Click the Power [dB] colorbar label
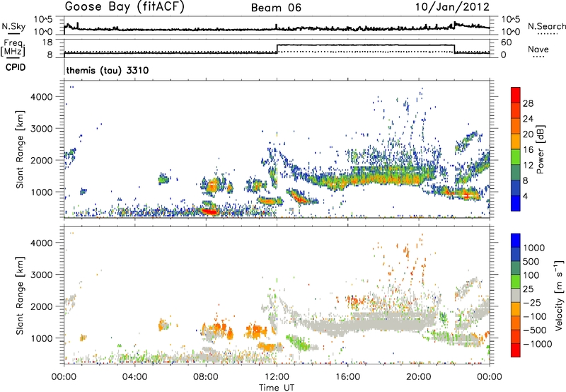566x392 pixels. tap(540, 149)
